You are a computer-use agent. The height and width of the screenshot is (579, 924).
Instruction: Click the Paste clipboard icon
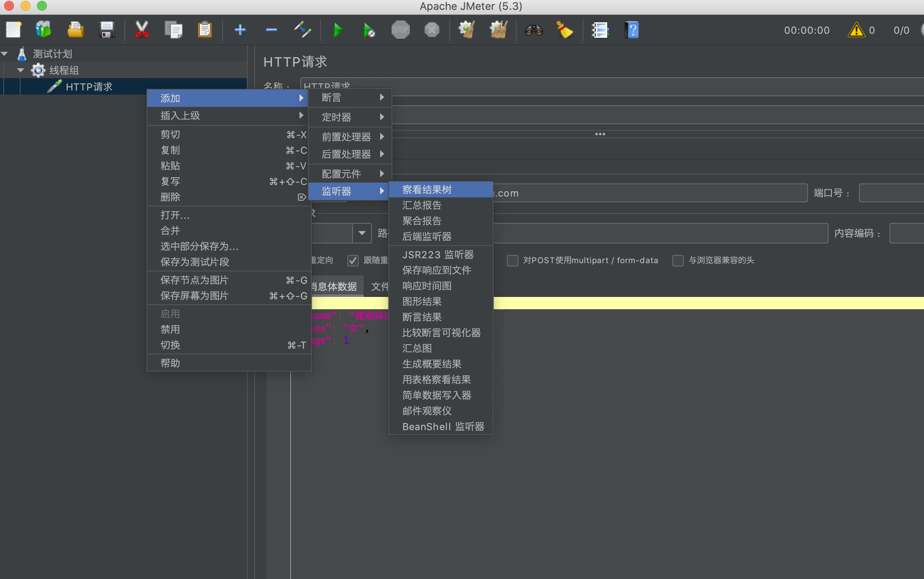204,30
